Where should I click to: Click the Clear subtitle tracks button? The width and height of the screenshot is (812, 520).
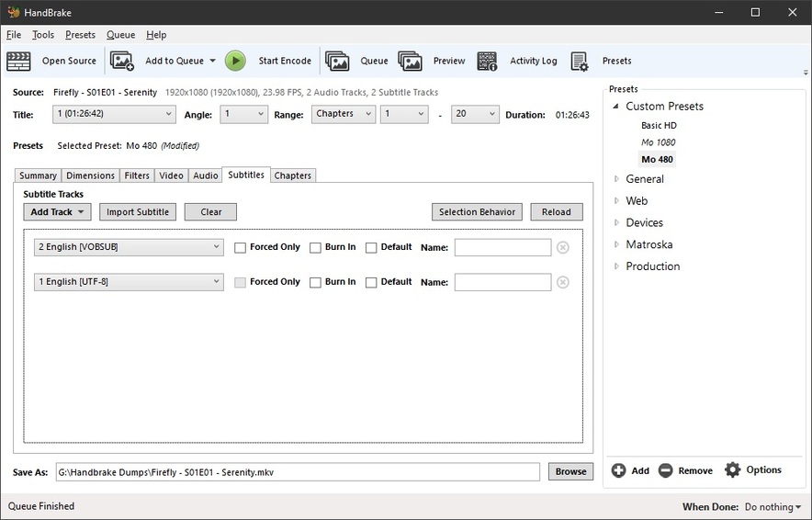(210, 212)
